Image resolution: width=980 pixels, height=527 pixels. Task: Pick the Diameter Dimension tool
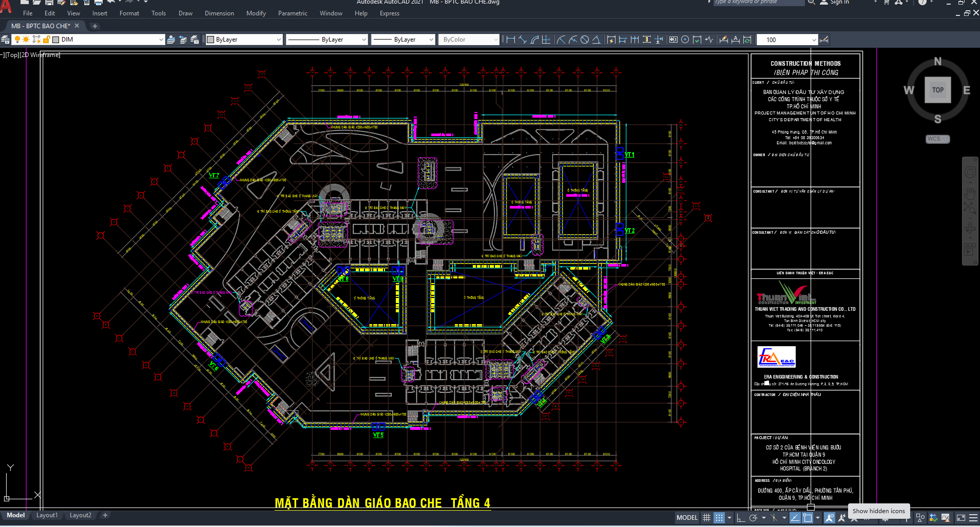pos(585,40)
